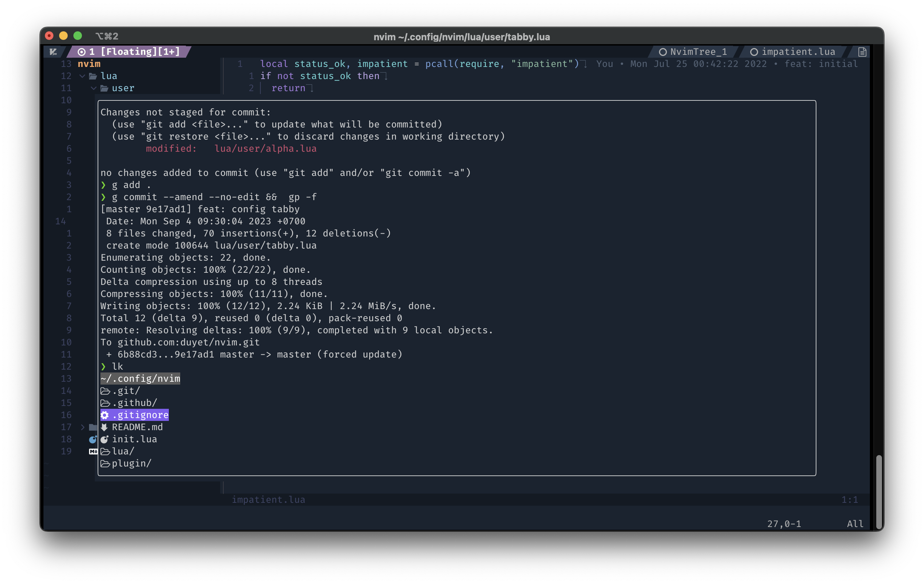Collapse the user folder chevron
The height and width of the screenshot is (584, 924).
pos(94,88)
